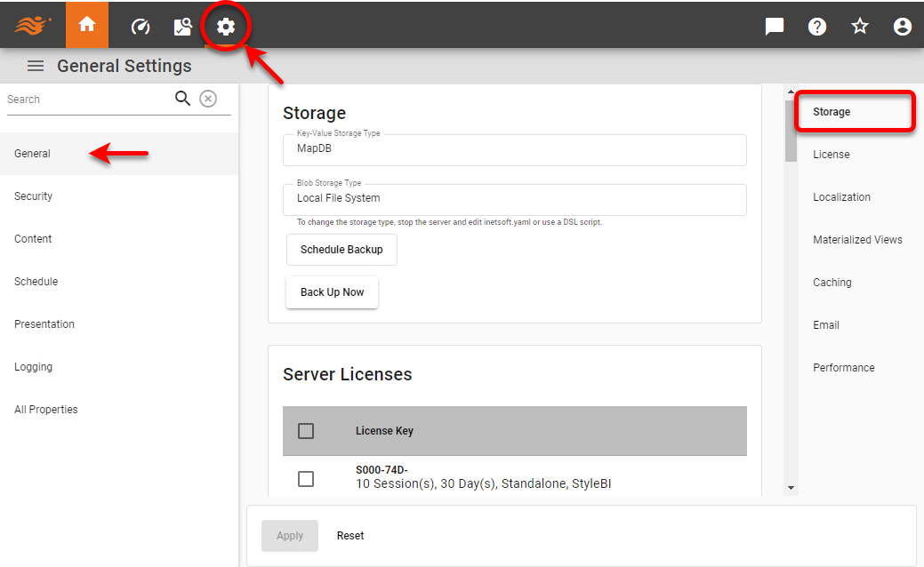The height and width of the screenshot is (567, 924).
Task: Open the Logging settings section
Action: [33, 366]
